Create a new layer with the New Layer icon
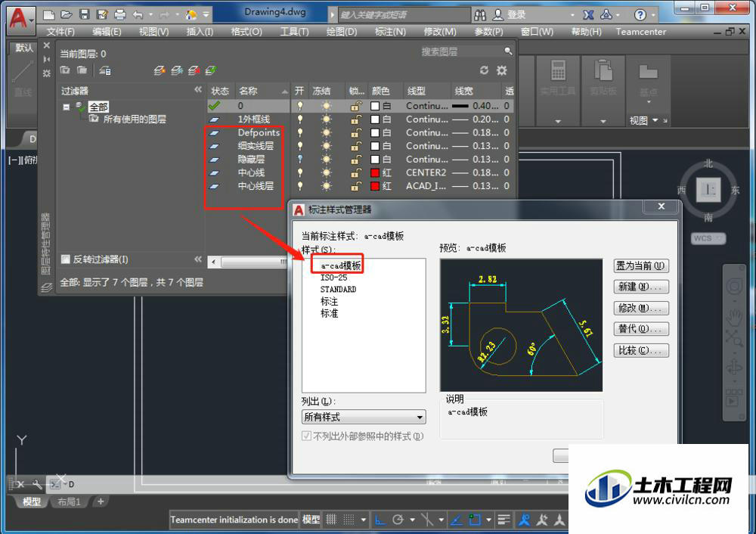This screenshot has width=756, height=534. coord(160,70)
